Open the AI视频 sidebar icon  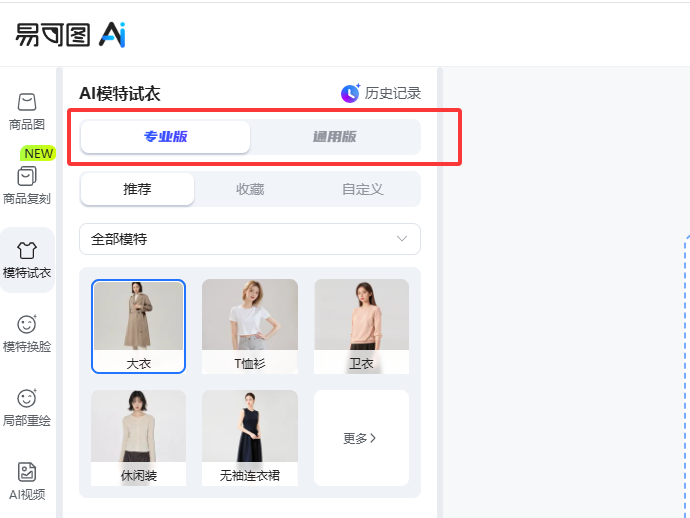[x=27, y=472]
